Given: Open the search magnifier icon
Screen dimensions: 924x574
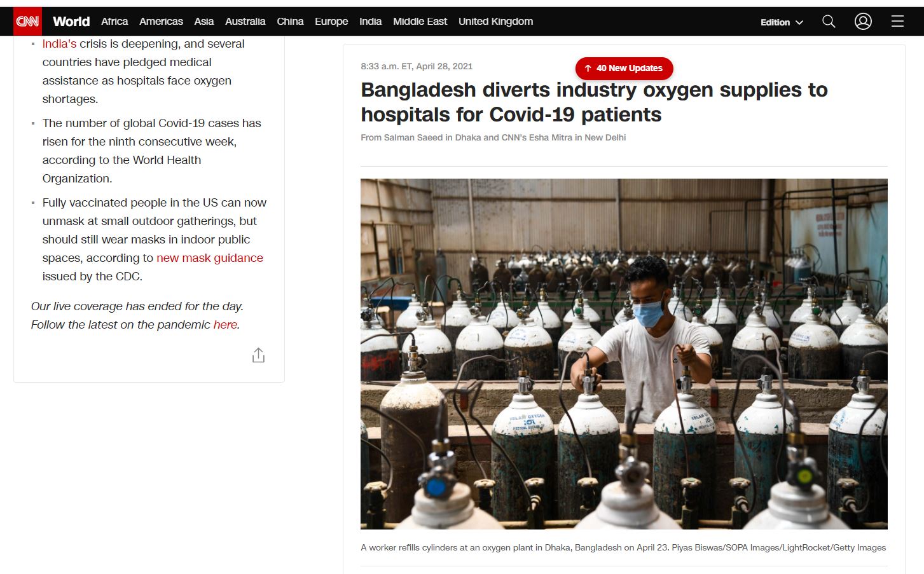Looking at the screenshot, I should (829, 22).
